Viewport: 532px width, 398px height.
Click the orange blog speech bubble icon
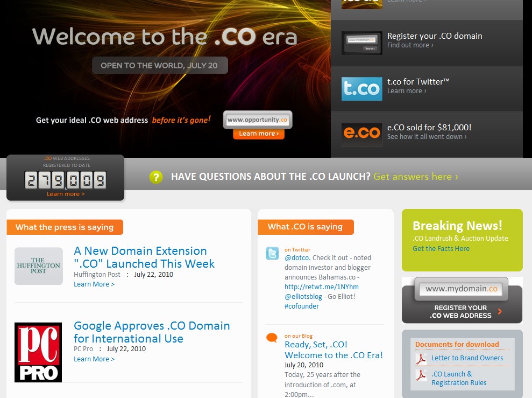point(272,338)
